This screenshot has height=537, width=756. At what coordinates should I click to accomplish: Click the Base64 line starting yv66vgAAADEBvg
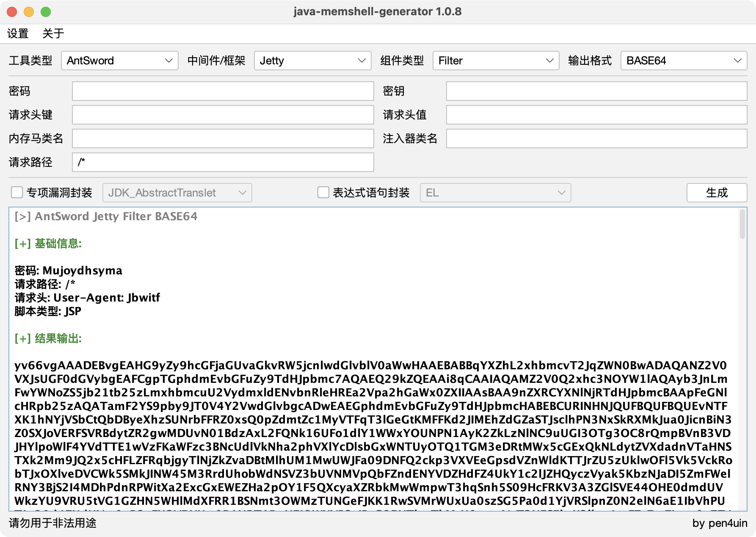pos(370,365)
